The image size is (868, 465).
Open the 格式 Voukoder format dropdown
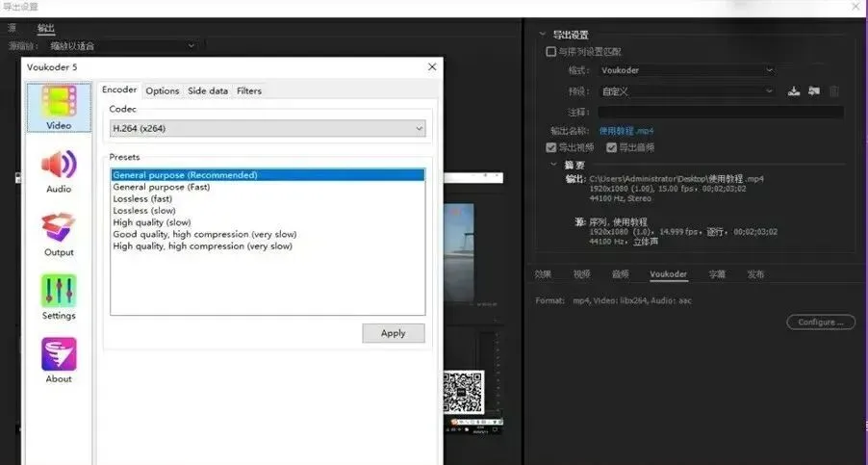click(687, 70)
